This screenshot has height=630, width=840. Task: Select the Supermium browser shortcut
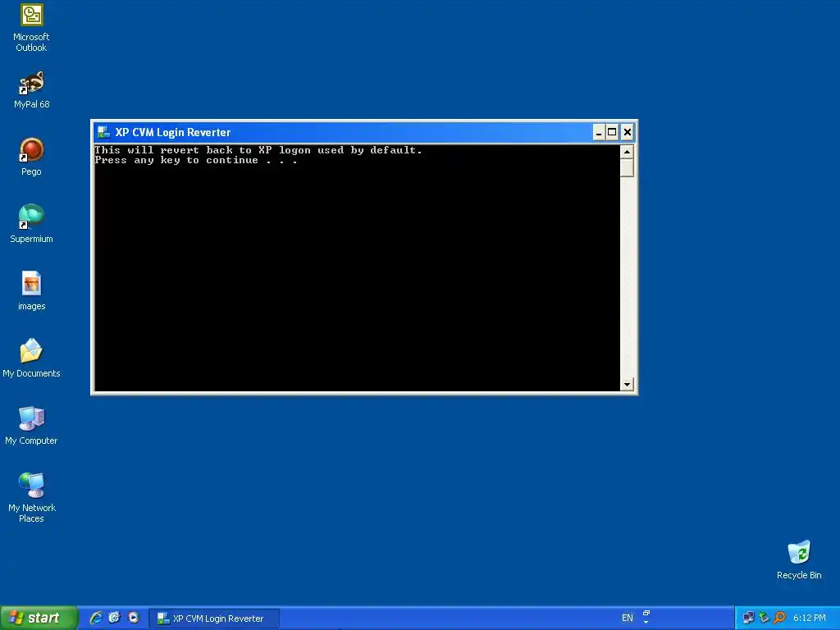32,224
